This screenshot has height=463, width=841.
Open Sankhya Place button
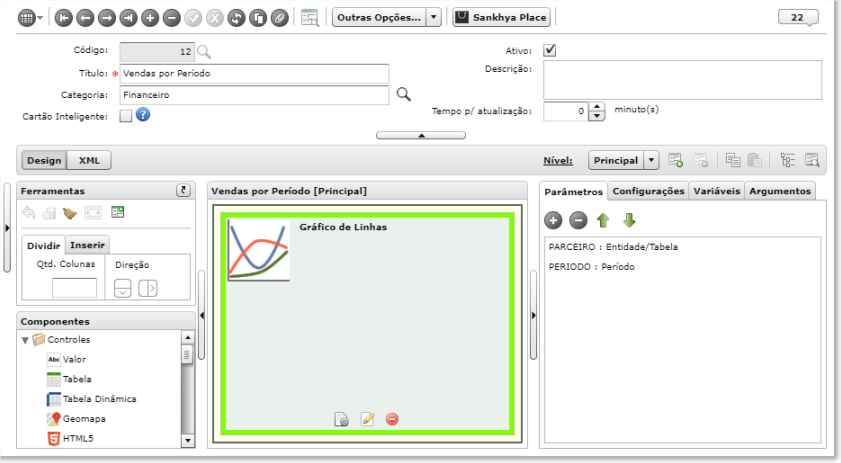[x=501, y=18]
